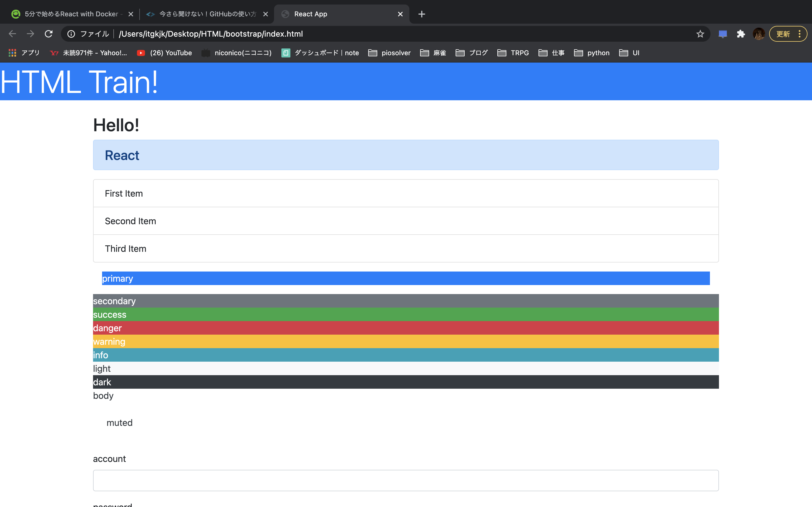Click the account input field
Viewport: 812px width, 507px height.
tap(406, 480)
